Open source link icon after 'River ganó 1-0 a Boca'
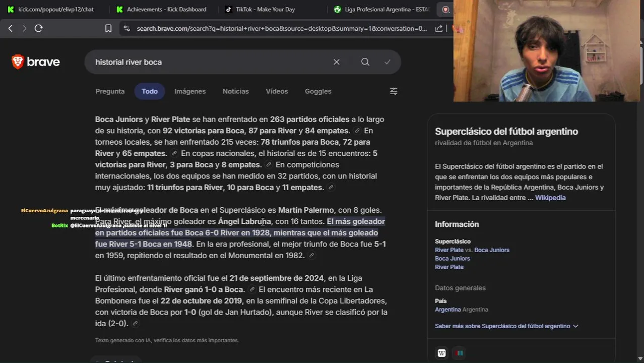 click(x=252, y=290)
